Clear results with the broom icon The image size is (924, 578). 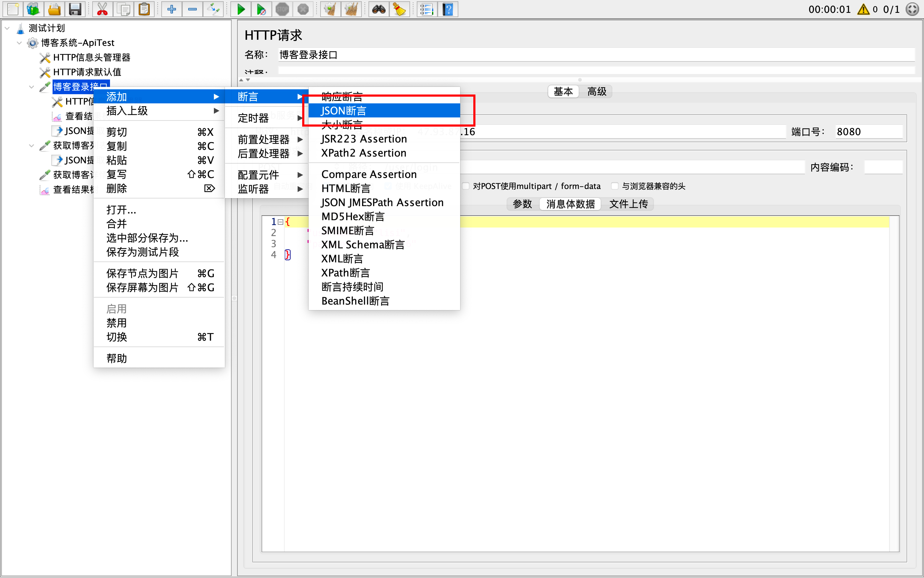click(x=330, y=9)
